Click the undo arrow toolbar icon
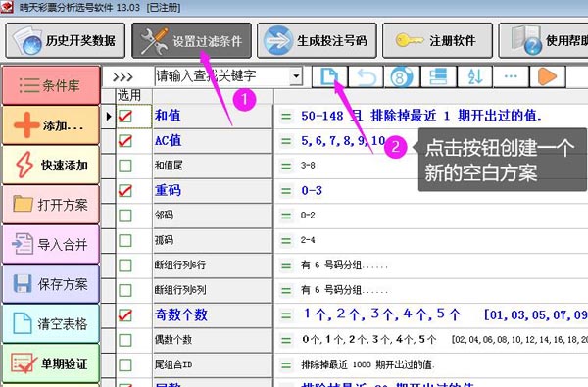 (x=366, y=76)
